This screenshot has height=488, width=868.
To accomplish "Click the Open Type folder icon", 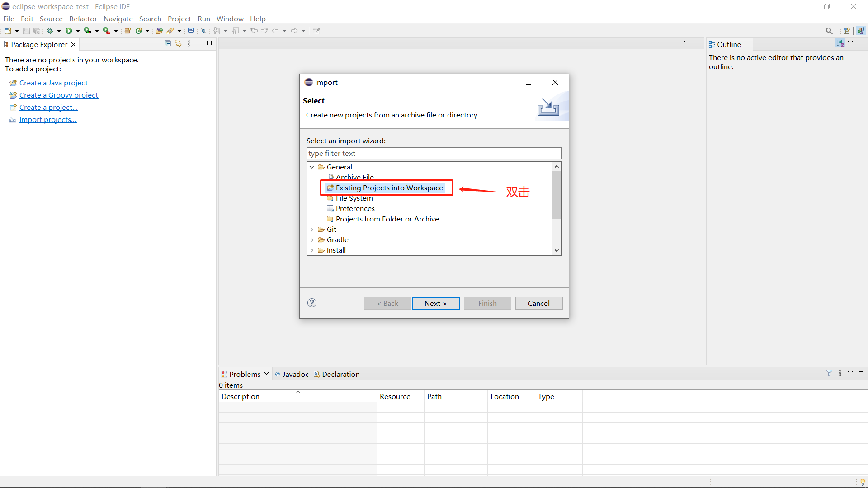I will 159,31.
